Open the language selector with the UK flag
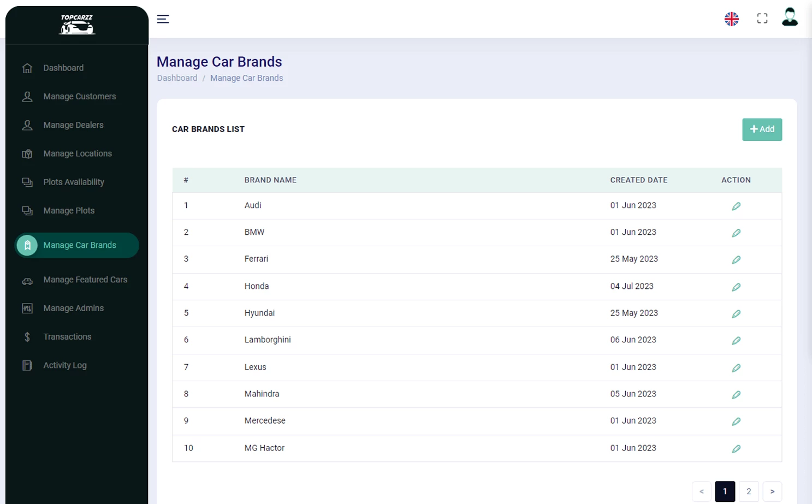The height and width of the screenshot is (504, 812). tap(731, 18)
